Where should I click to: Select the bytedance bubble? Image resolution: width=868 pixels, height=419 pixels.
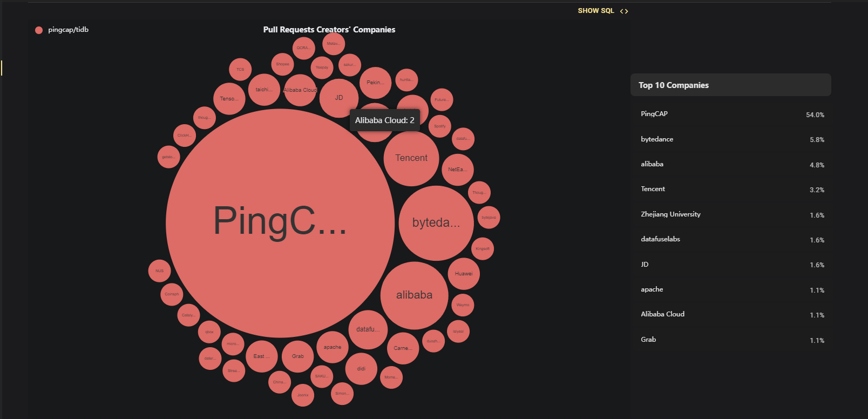[x=436, y=223]
